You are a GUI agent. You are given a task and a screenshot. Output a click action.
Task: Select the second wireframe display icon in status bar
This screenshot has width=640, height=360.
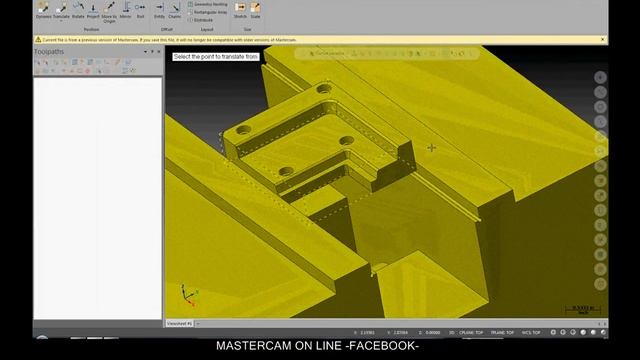click(563, 333)
